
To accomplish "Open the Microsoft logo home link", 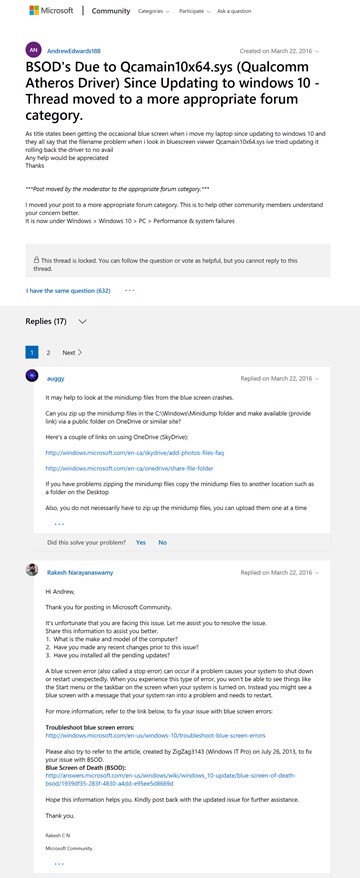I will [51, 11].
